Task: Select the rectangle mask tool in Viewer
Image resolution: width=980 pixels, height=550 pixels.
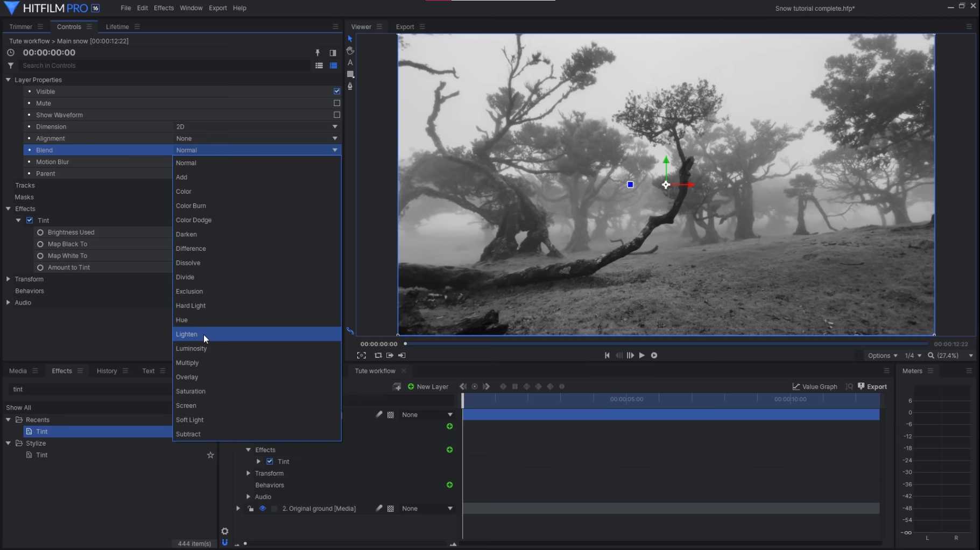Action: click(x=350, y=74)
